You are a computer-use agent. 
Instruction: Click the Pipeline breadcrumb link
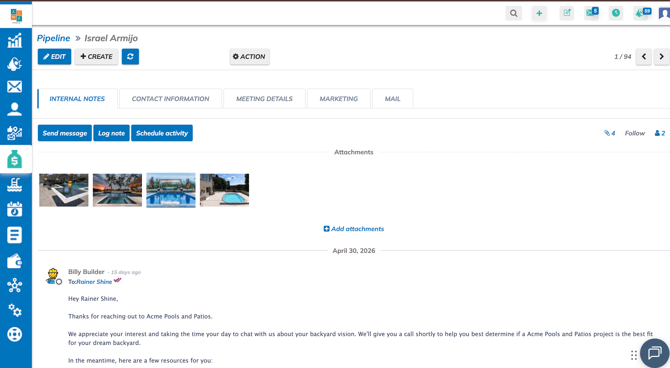click(53, 38)
